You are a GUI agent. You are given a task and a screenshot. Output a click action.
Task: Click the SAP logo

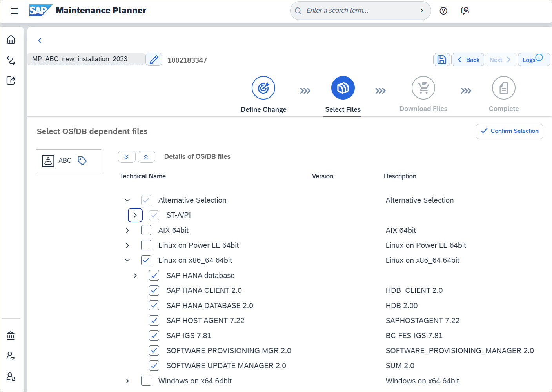40,11
